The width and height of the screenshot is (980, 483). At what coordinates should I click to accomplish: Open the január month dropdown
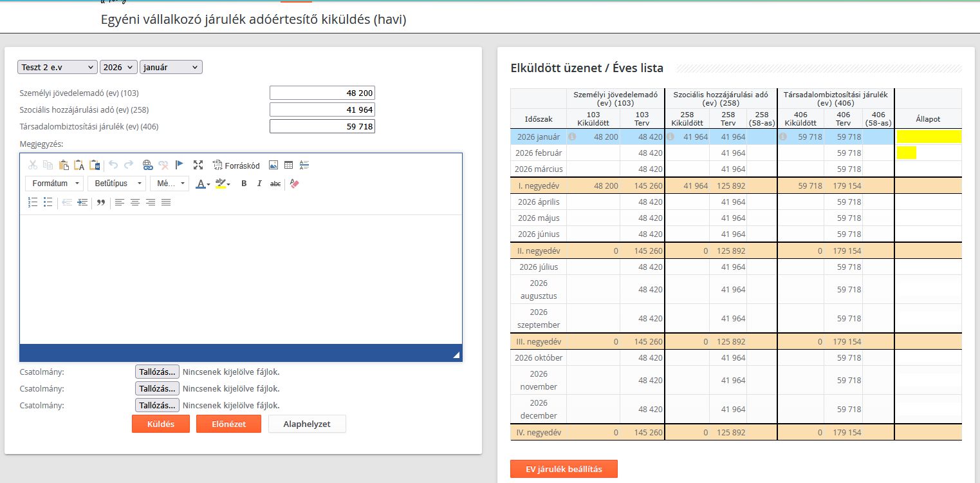[171, 67]
